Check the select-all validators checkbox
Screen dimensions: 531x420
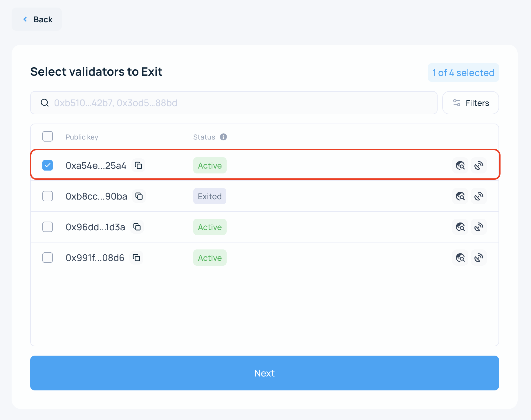tap(48, 136)
